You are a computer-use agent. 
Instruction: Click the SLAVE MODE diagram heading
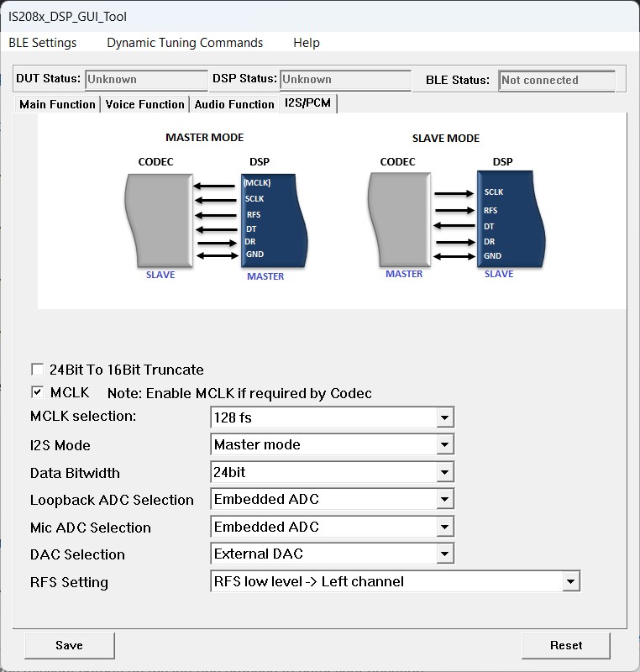coord(446,139)
